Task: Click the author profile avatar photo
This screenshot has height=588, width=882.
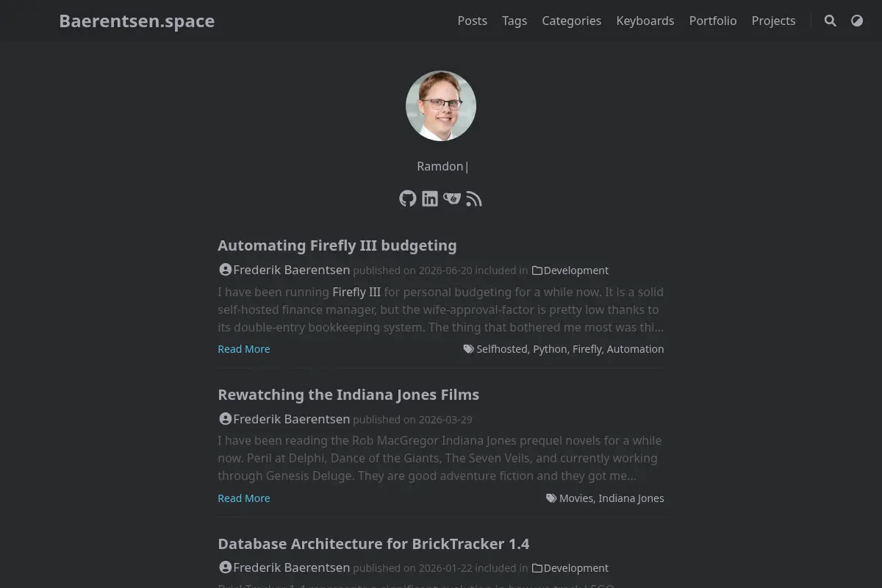Action: [441, 106]
